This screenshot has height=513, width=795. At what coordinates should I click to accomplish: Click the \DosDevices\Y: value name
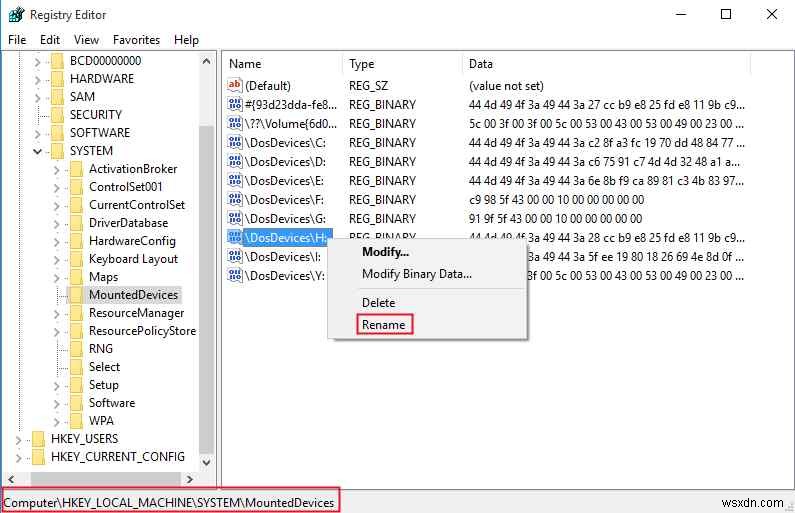pos(284,276)
